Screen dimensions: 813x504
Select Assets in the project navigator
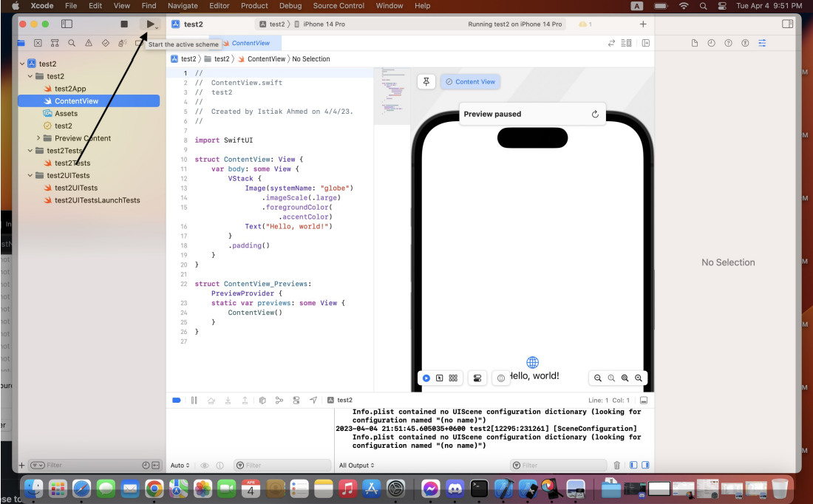(x=66, y=114)
